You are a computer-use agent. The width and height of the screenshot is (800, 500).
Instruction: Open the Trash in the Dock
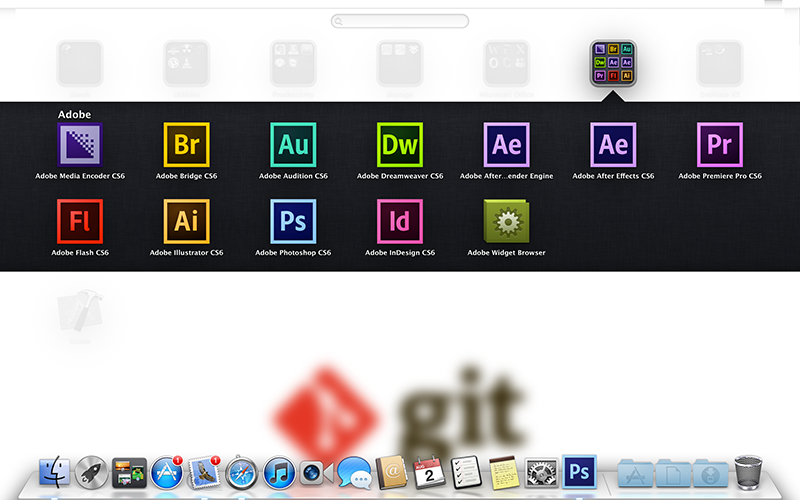point(748,473)
